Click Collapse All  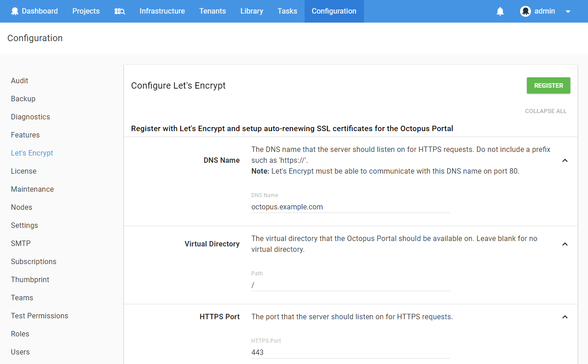[x=545, y=111]
